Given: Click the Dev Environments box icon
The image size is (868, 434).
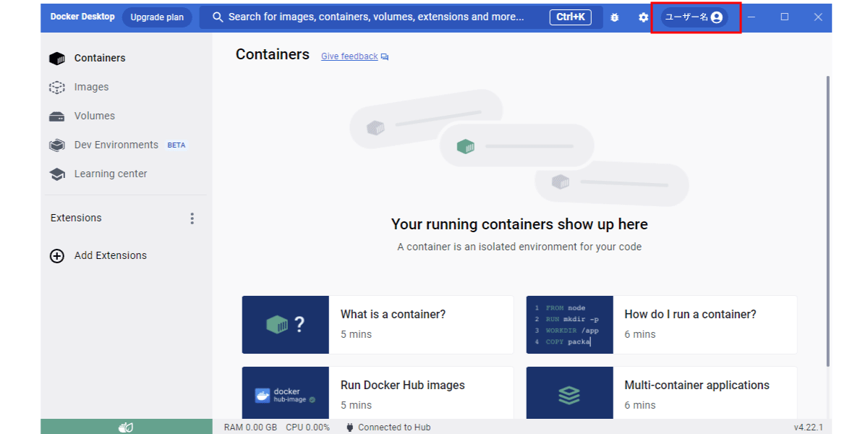Looking at the screenshot, I should pyautogui.click(x=57, y=145).
